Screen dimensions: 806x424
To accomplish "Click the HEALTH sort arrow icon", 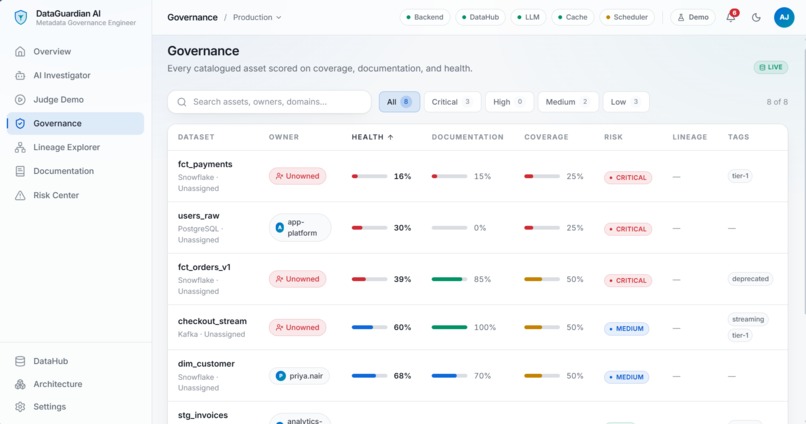I will click(391, 137).
